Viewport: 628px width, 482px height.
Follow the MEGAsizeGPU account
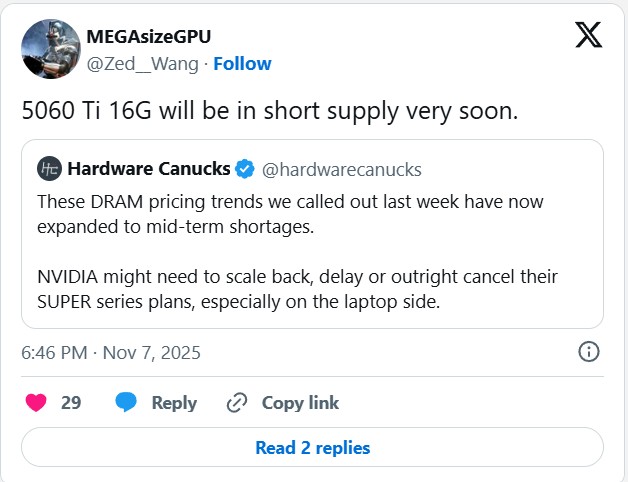pos(242,64)
